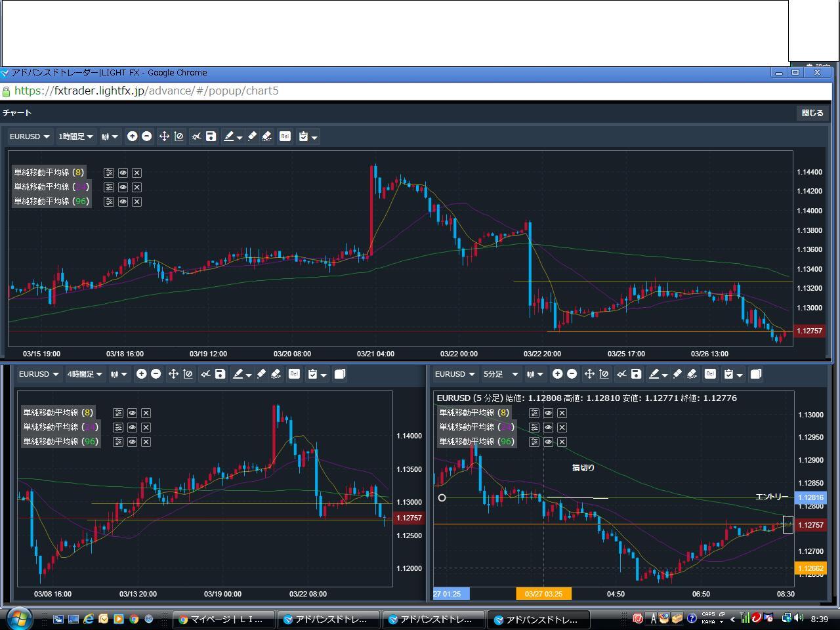
Task: Click the browser address bar URL
Action: click(146, 91)
